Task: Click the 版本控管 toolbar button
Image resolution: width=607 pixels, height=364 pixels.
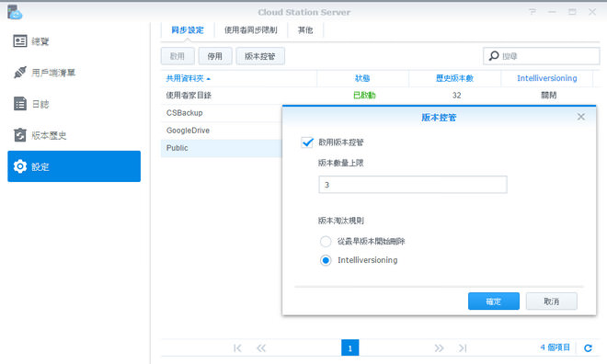Action: 260,56
